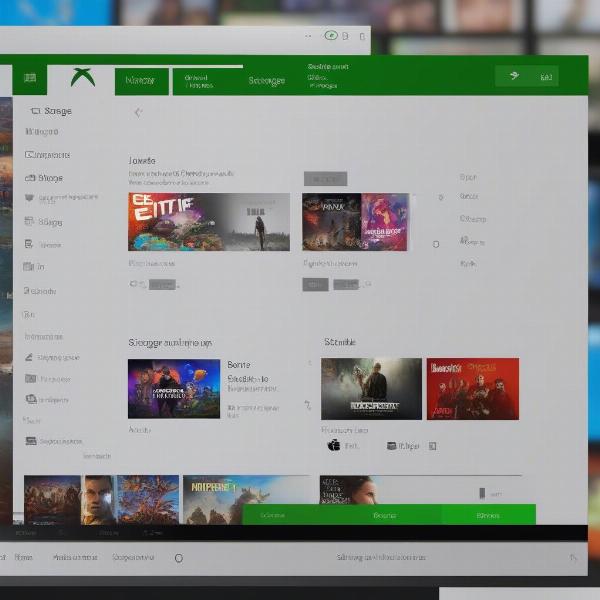This screenshot has width=600, height=600.
Task: Open sidebar item 'Sisaote'
Action: point(40,291)
